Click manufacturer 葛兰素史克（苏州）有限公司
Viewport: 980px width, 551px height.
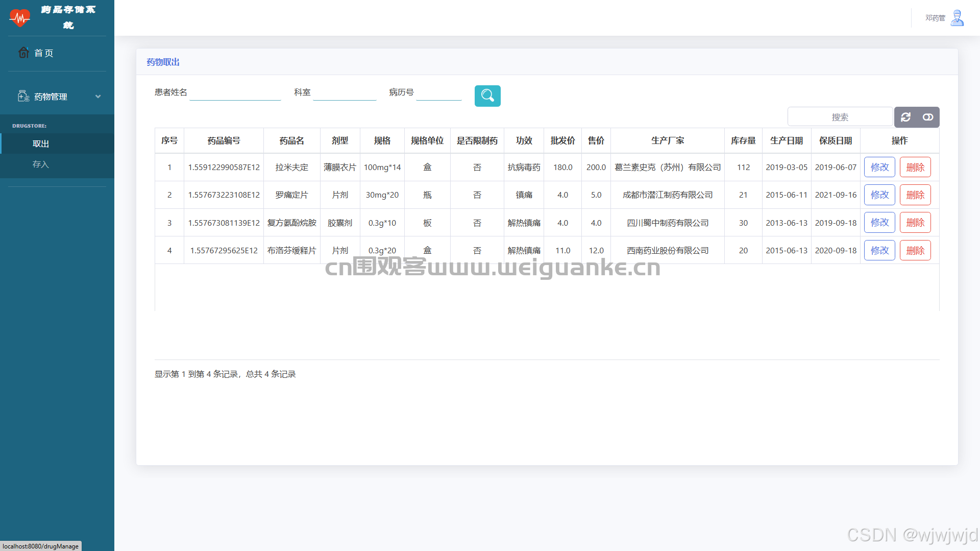click(668, 167)
